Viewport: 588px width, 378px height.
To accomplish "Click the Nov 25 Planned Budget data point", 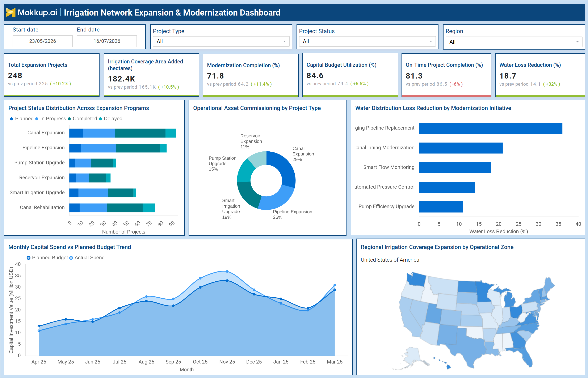I will [227, 281].
